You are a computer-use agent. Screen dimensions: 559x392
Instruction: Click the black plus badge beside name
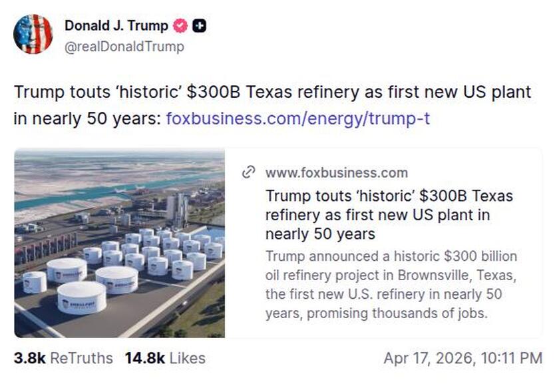click(x=199, y=26)
